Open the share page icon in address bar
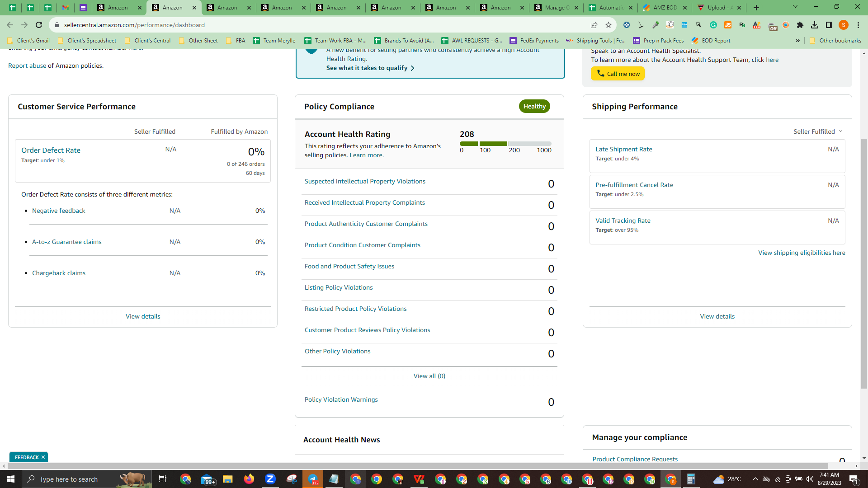 (594, 25)
